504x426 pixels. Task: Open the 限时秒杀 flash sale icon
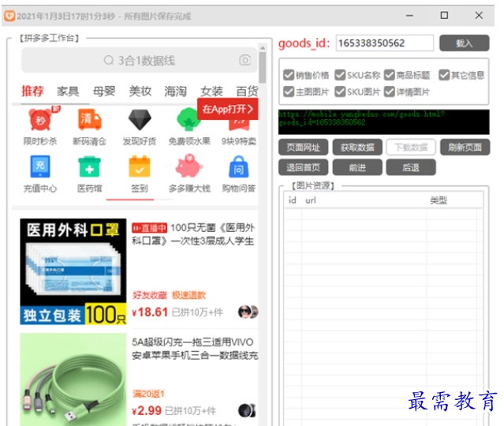pyautogui.click(x=40, y=120)
